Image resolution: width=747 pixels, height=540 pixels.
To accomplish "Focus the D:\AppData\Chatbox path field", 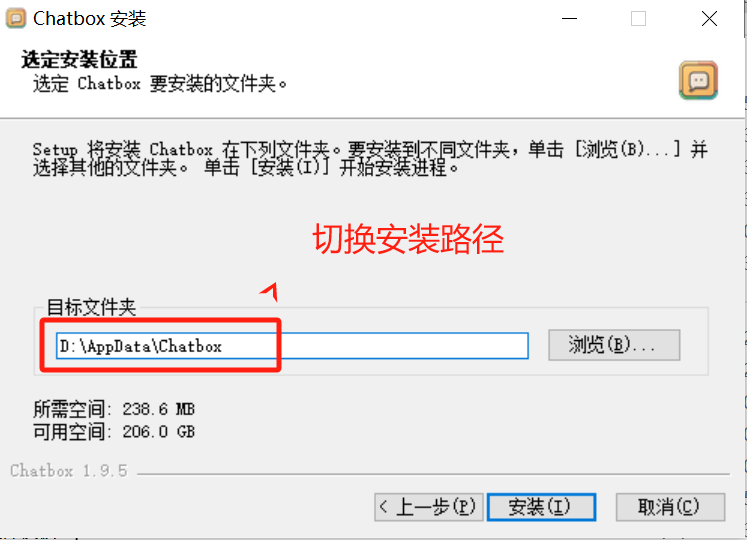I will pos(292,346).
